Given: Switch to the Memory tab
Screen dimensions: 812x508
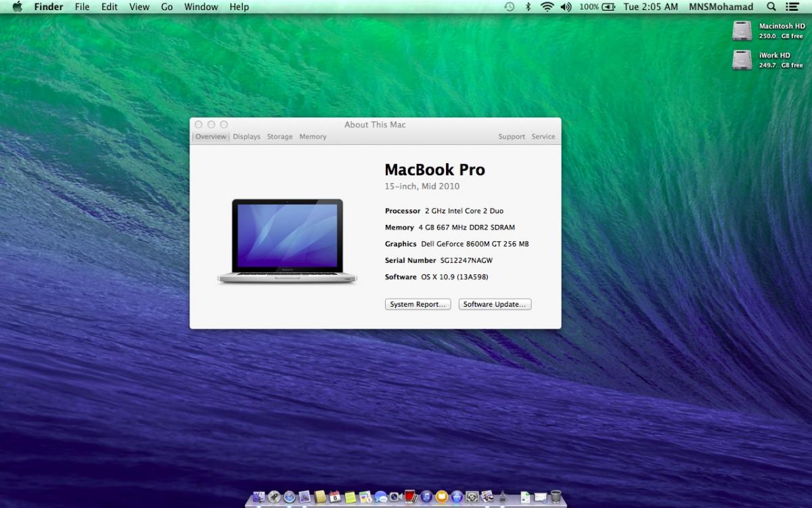Looking at the screenshot, I should (x=313, y=137).
